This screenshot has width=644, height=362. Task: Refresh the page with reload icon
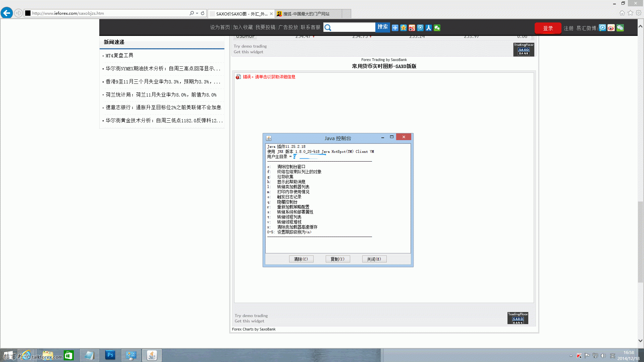[x=203, y=13]
